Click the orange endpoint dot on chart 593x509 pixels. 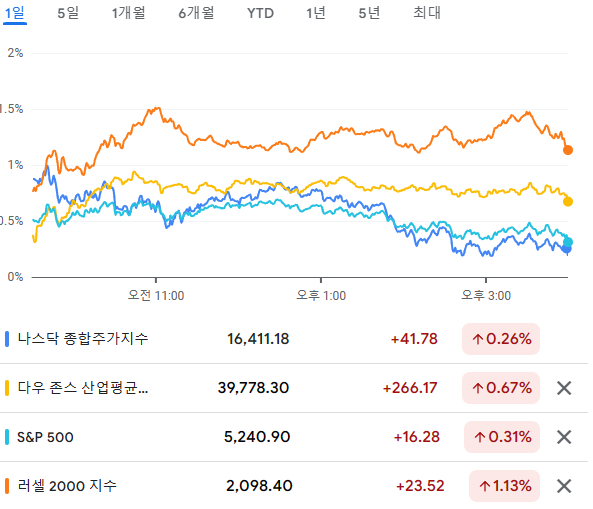567,150
